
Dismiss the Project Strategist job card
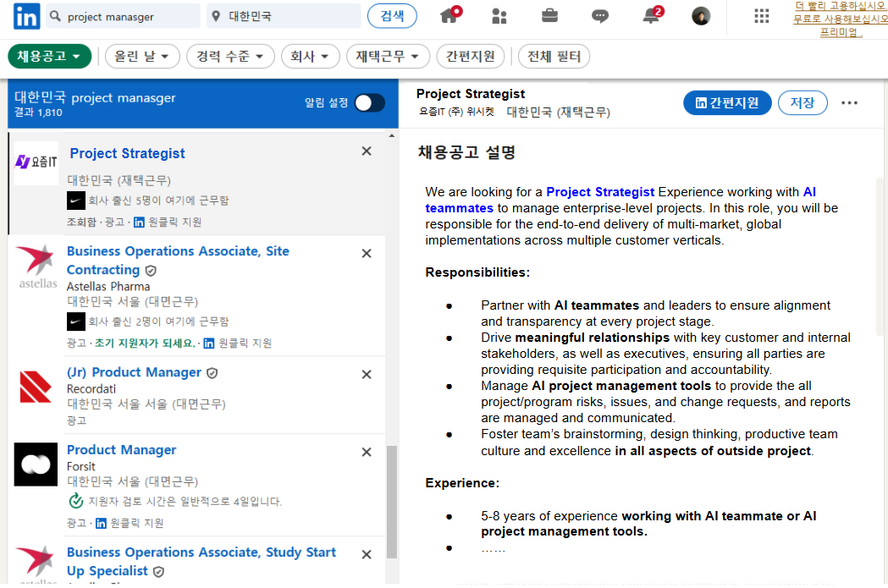(x=367, y=151)
